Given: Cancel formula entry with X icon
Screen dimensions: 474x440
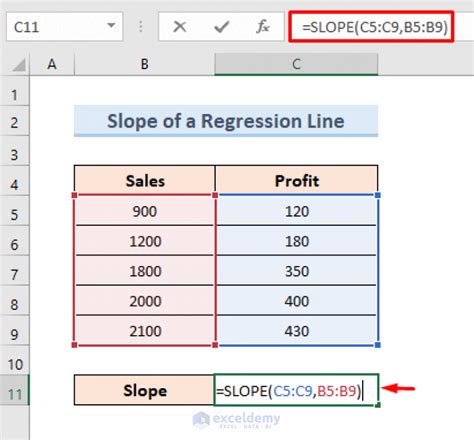Looking at the screenshot, I should pyautogui.click(x=180, y=27).
